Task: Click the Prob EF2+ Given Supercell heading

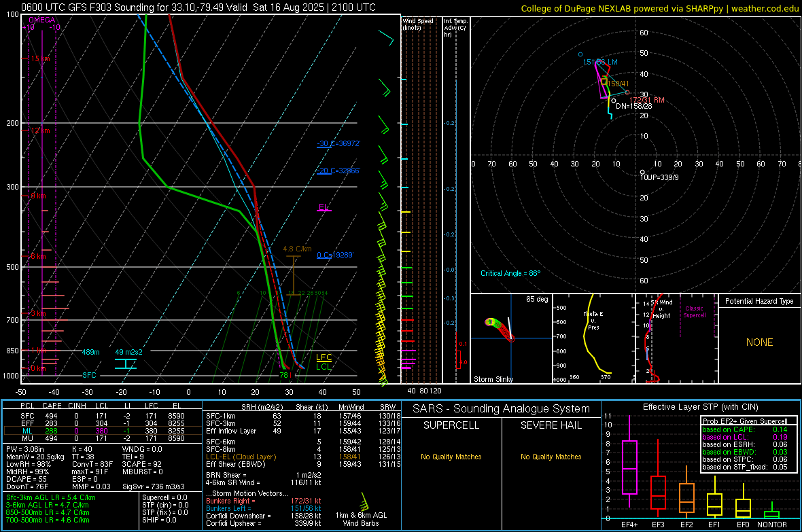Action: (745, 421)
